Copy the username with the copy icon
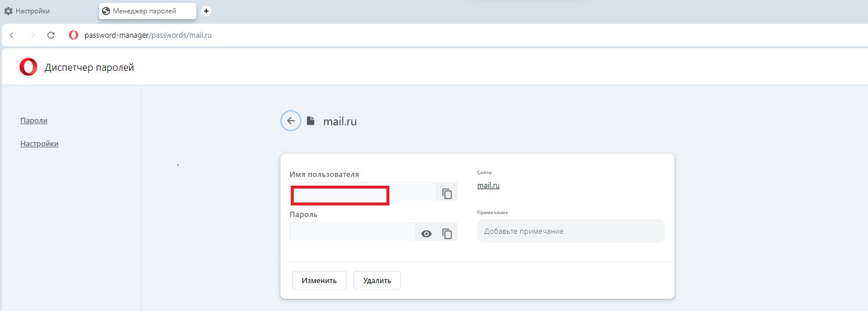868x311 pixels. [447, 194]
